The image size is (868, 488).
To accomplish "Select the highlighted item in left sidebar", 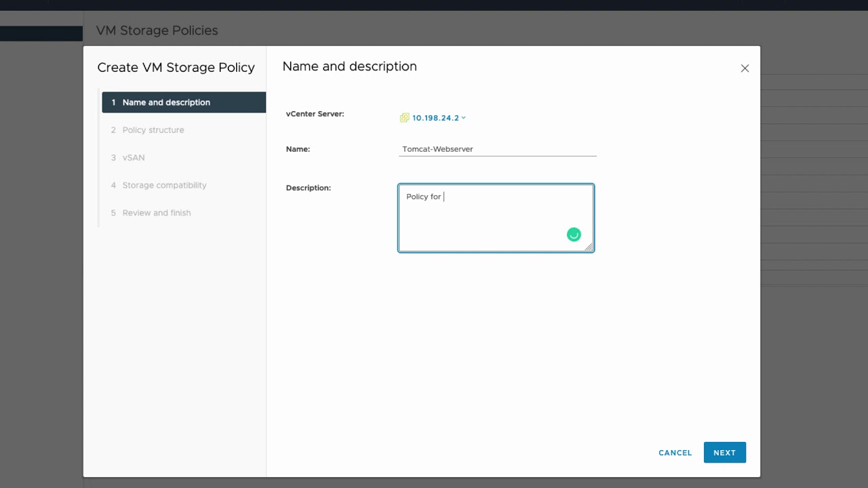I will (x=41, y=33).
